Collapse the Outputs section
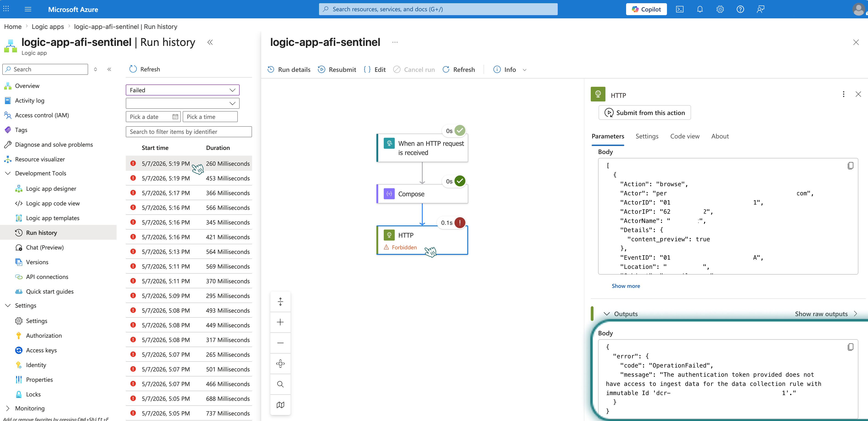868x421 pixels. click(x=607, y=314)
